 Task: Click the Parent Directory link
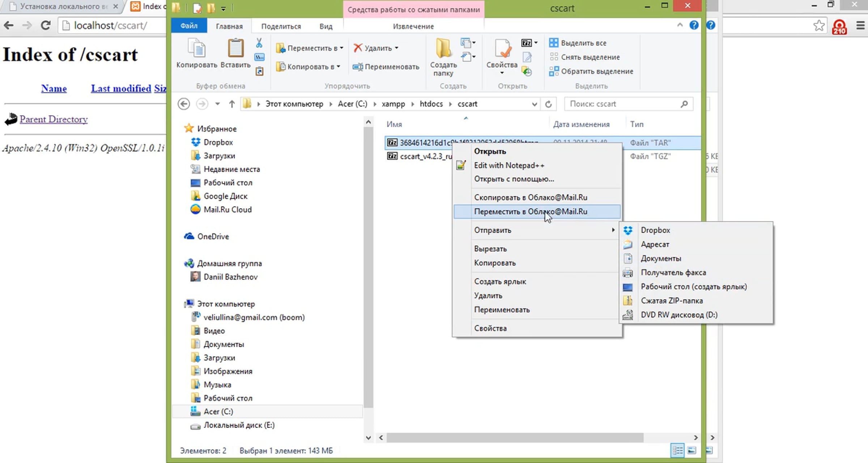coord(54,119)
